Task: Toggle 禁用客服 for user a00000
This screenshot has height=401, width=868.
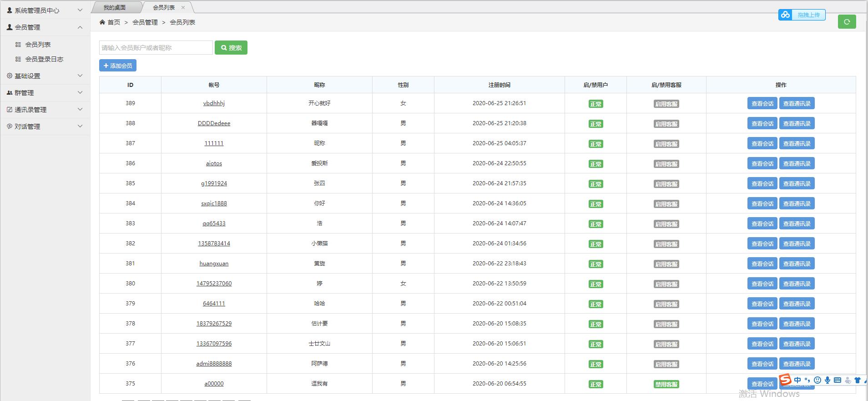Action: tap(666, 384)
